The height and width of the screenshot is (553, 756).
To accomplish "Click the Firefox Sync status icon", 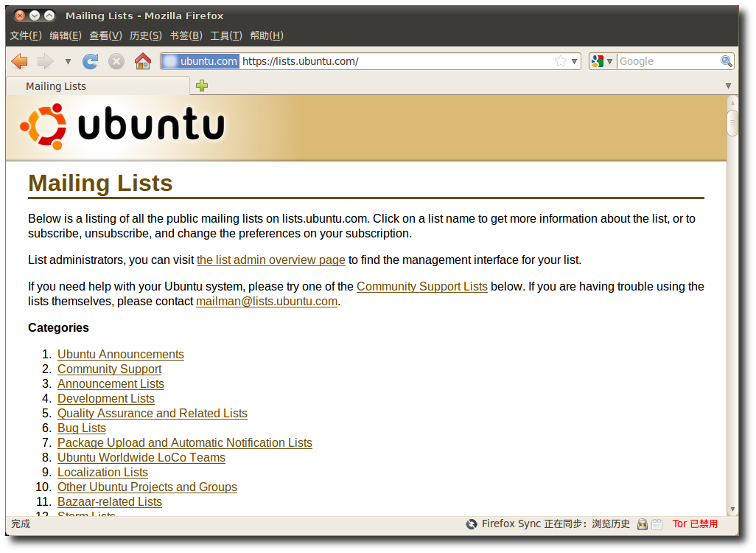I will point(471,524).
